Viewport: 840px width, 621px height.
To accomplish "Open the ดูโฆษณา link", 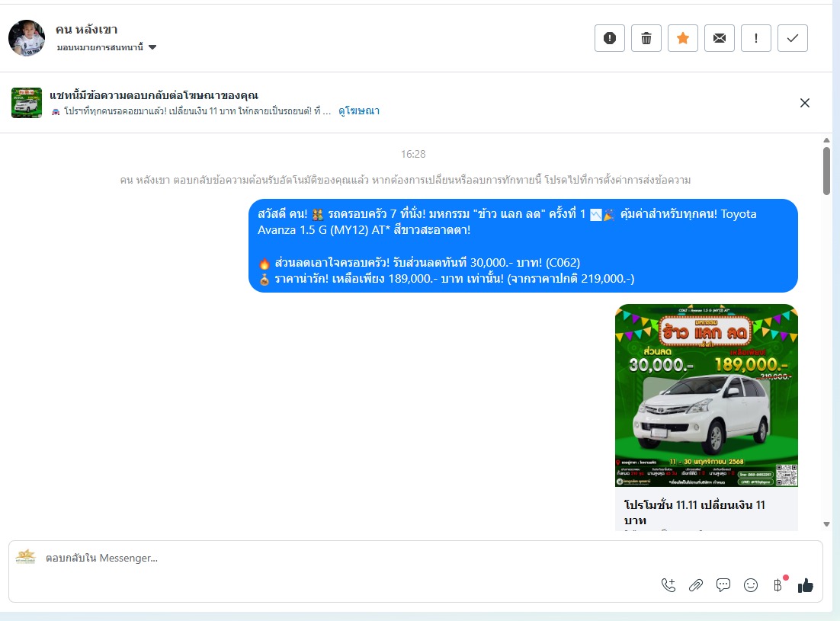I will coord(359,110).
